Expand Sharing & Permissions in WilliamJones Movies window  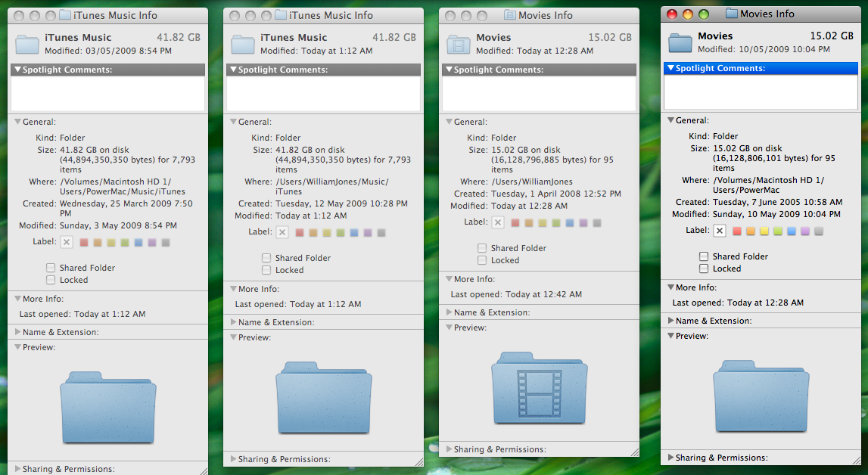click(450, 449)
